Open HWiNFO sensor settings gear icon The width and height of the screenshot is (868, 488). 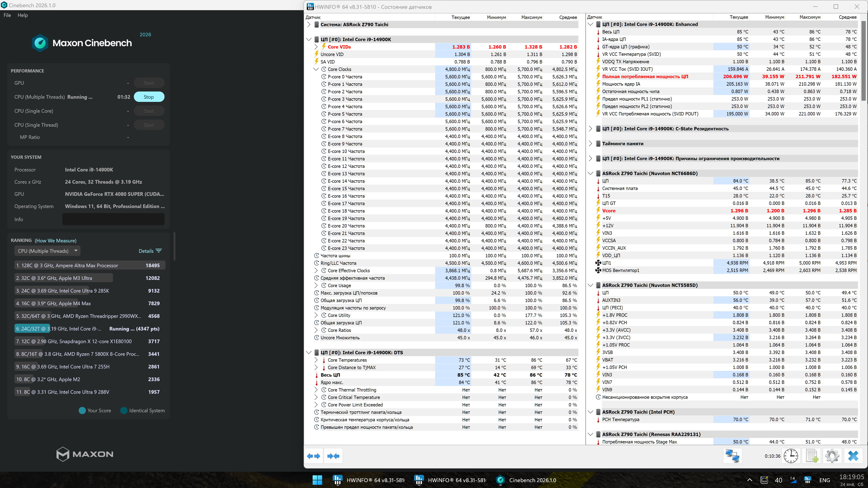click(x=832, y=456)
